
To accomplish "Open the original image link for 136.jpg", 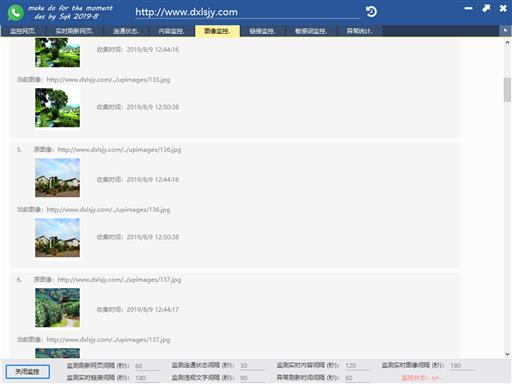I will tap(119, 149).
